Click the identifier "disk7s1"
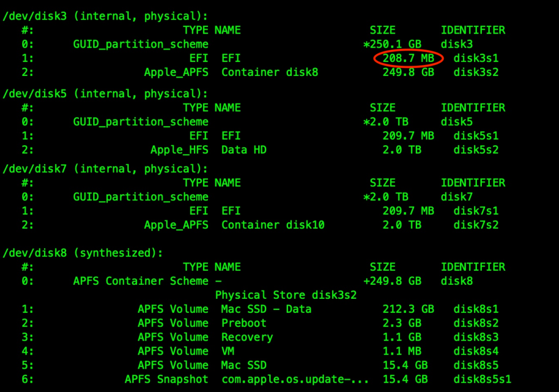Viewport: 559px width, 392px height. 476,211
